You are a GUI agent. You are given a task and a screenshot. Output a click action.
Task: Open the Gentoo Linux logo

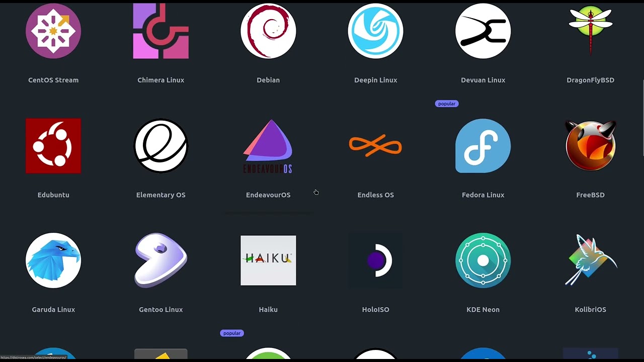[x=161, y=260]
